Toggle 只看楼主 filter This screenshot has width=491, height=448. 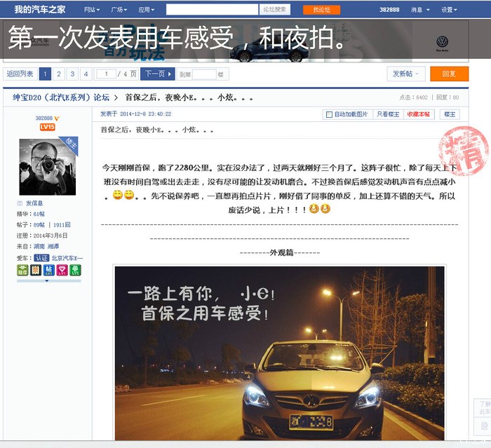pyautogui.click(x=388, y=114)
